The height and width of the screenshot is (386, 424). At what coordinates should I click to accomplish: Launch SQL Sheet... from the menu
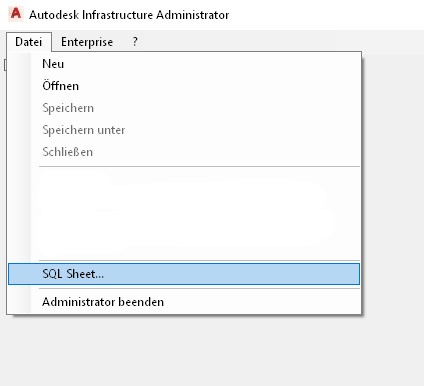[x=184, y=274]
